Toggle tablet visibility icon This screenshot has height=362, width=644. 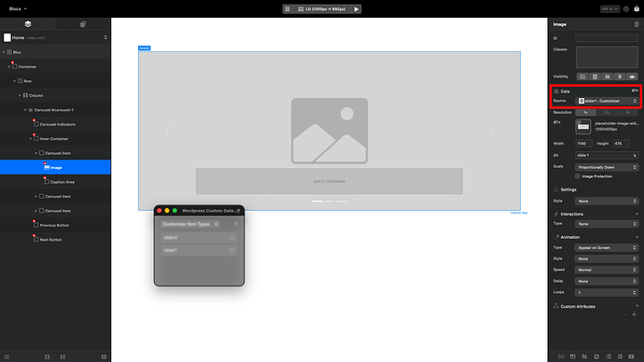[x=595, y=77]
